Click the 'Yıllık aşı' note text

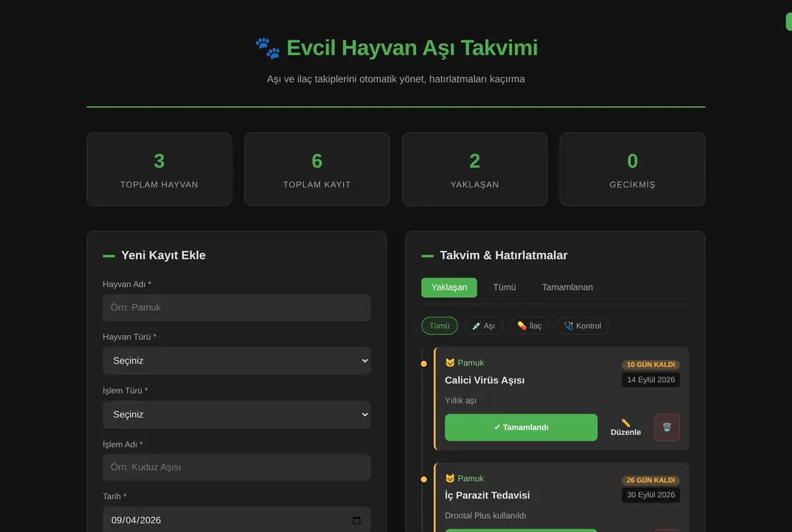tap(461, 401)
